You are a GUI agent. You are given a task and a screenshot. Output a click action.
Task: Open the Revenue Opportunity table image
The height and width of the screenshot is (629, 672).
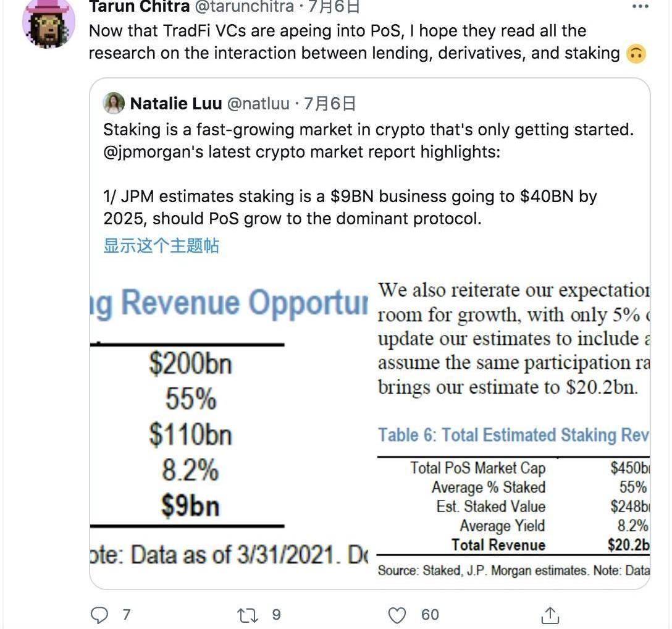(x=230, y=426)
